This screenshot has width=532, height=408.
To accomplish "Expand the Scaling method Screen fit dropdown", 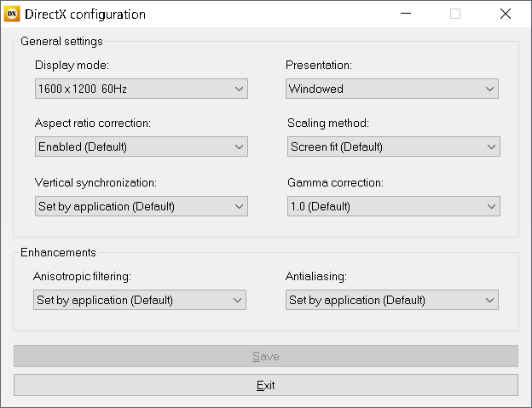I will click(x=394, y=147).
